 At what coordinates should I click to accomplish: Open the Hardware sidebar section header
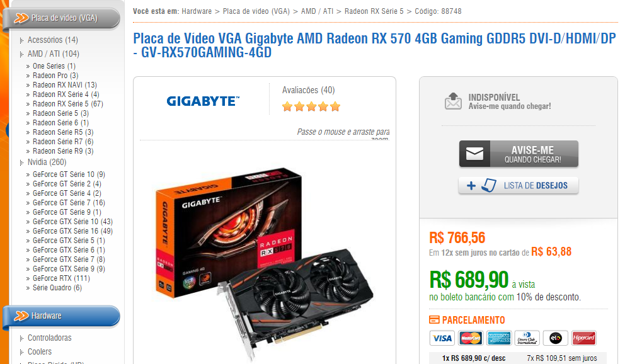point(61,316)
